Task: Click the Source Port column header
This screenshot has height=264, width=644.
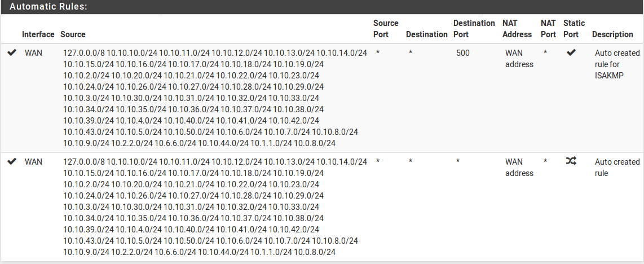Action: 386,29
